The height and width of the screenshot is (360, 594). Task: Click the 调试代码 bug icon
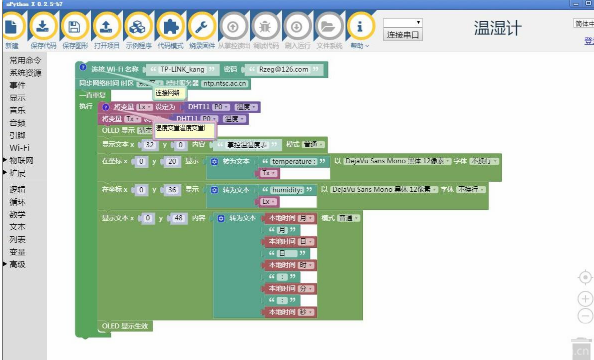pos(265,27)
